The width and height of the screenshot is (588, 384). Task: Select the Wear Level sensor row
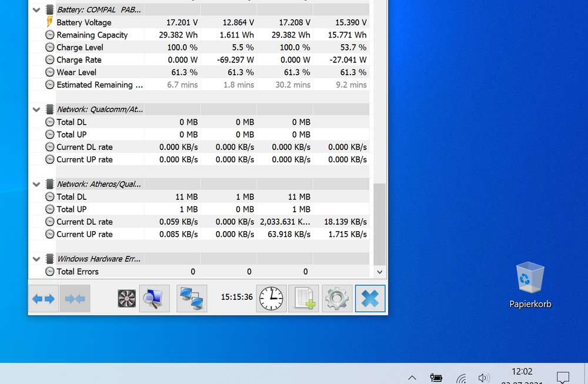pos(76,72)
